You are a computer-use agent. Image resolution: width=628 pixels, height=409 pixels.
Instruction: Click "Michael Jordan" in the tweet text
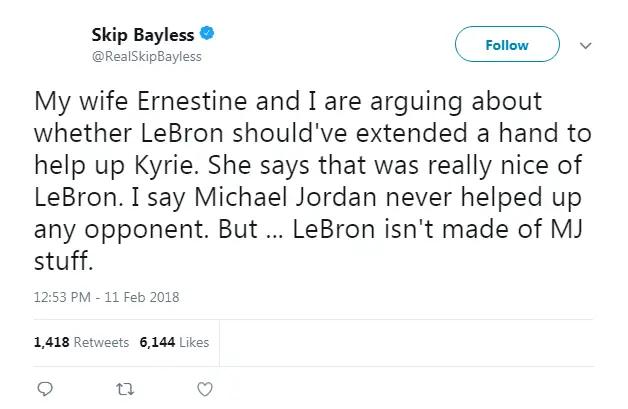pos(286,197)
